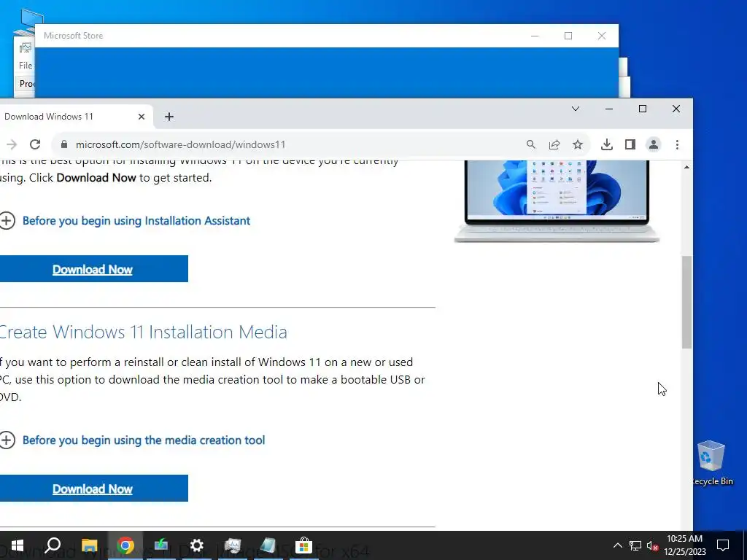Click Download Now for media creation tool
This screenshot has height=560, width=747.
point(93,489)
